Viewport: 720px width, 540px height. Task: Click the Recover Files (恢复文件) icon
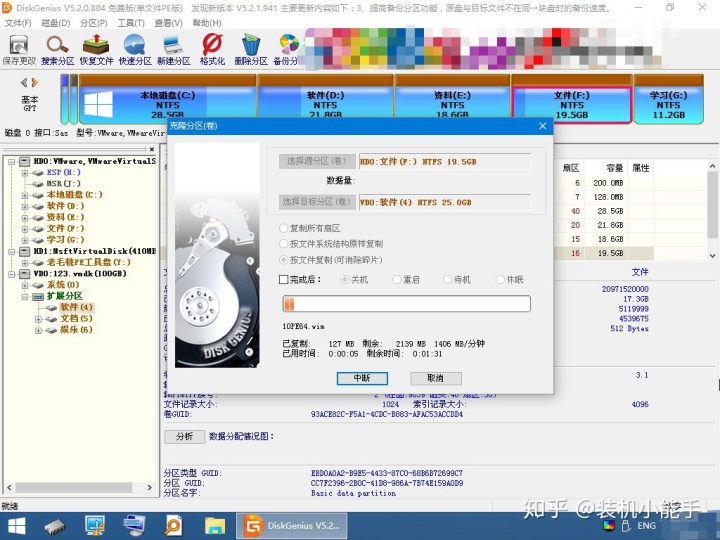click(x=96, y=49)
